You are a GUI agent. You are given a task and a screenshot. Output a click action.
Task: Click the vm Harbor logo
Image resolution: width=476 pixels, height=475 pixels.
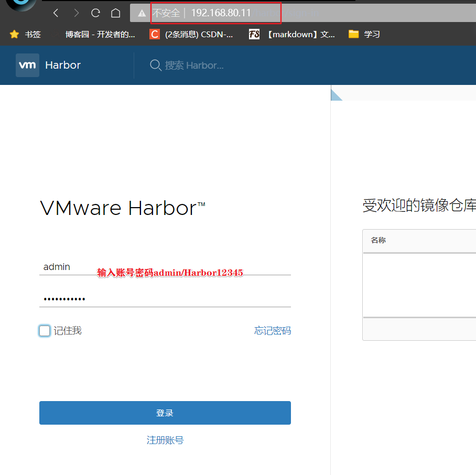27,65
